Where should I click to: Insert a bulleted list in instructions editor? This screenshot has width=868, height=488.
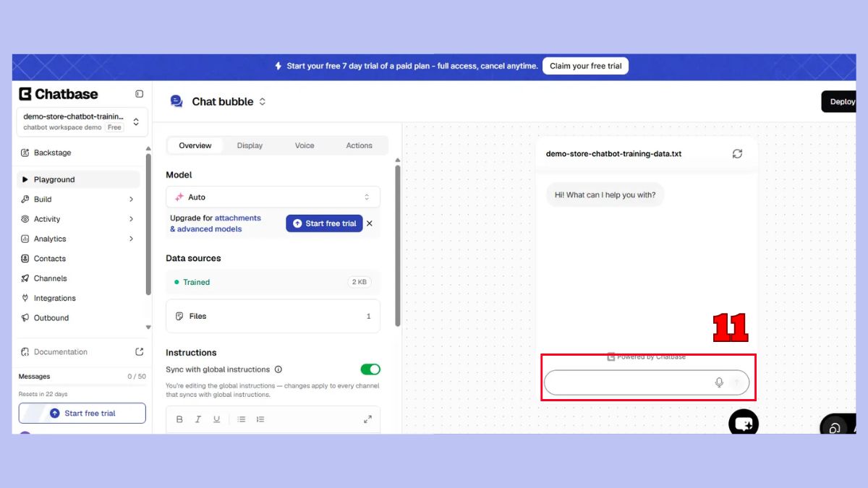[x=242, y=419]
